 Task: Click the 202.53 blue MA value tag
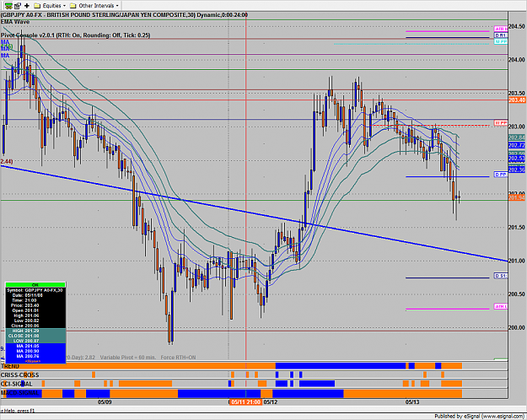[x=517, y=159]
